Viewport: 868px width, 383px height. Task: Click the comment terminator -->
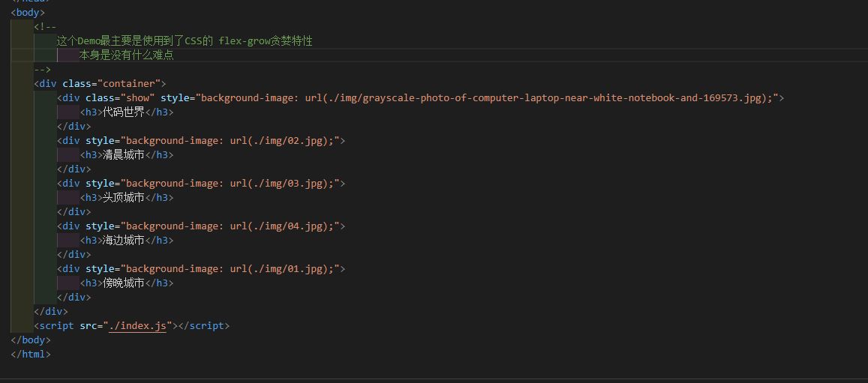(x=42, y=70)
